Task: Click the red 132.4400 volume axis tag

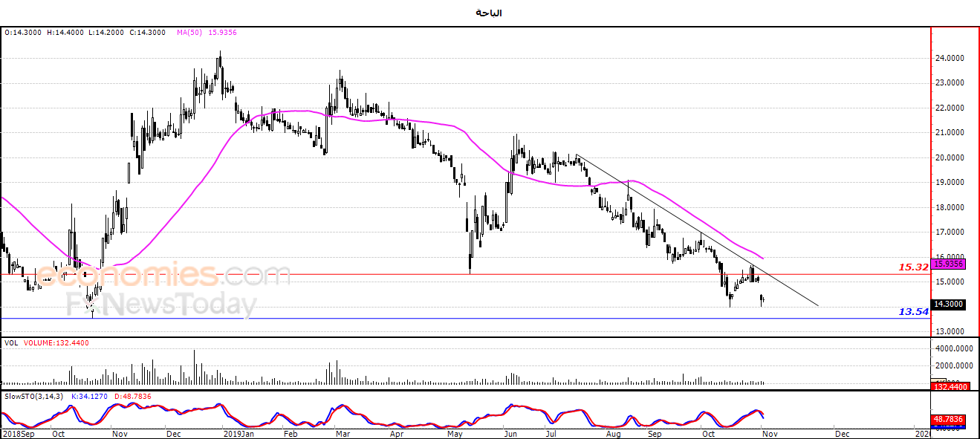Action: (x=950, y=386)
